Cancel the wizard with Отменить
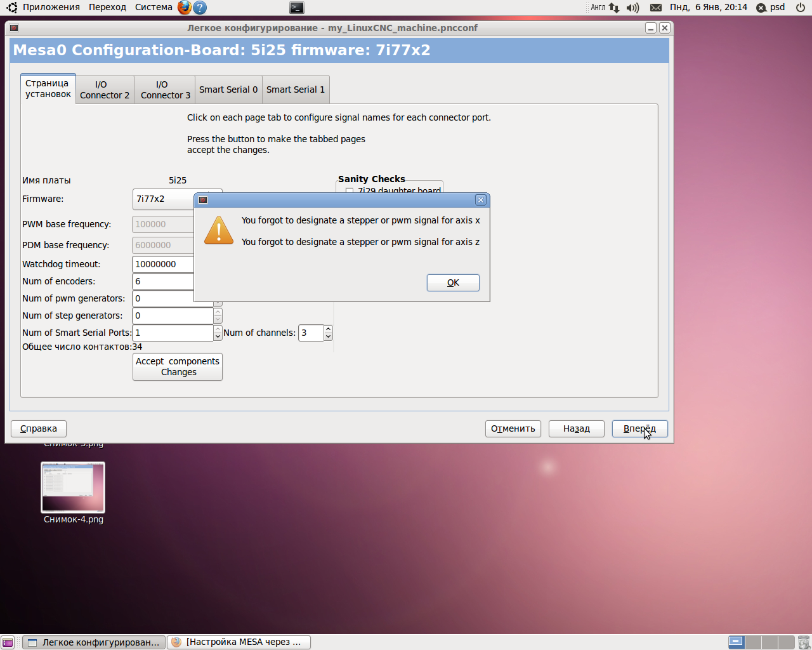Image resolution: width=812 pixels, height=650 pixels. click(x=513, y=428)
